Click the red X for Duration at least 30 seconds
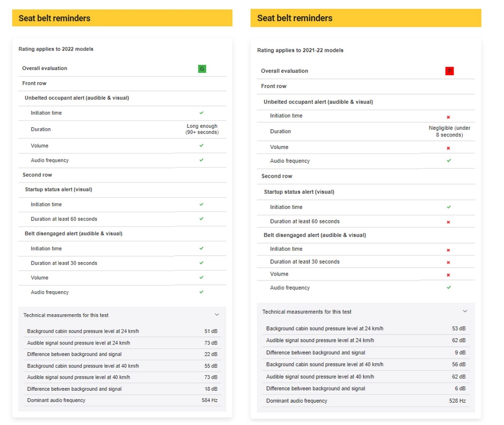 point(449,263)
